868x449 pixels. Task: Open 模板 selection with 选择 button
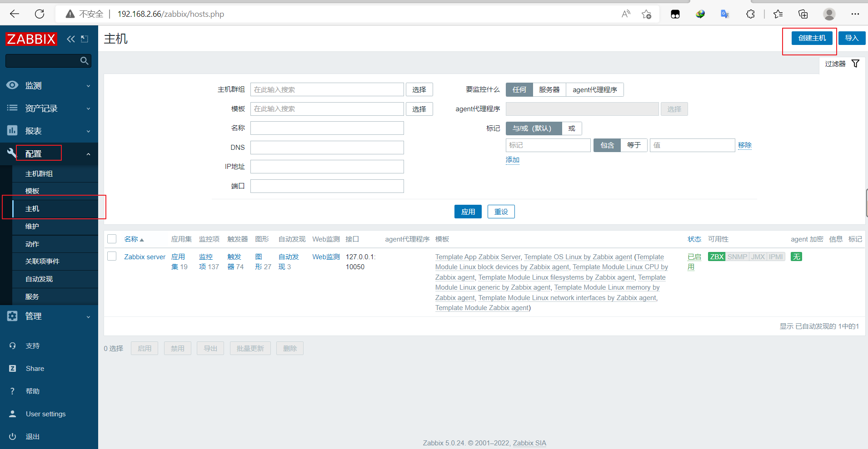419,109
